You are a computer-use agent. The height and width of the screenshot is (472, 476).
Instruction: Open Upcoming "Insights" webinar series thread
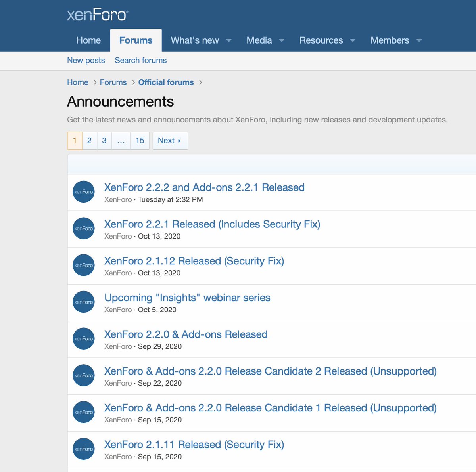pos(187,298)
